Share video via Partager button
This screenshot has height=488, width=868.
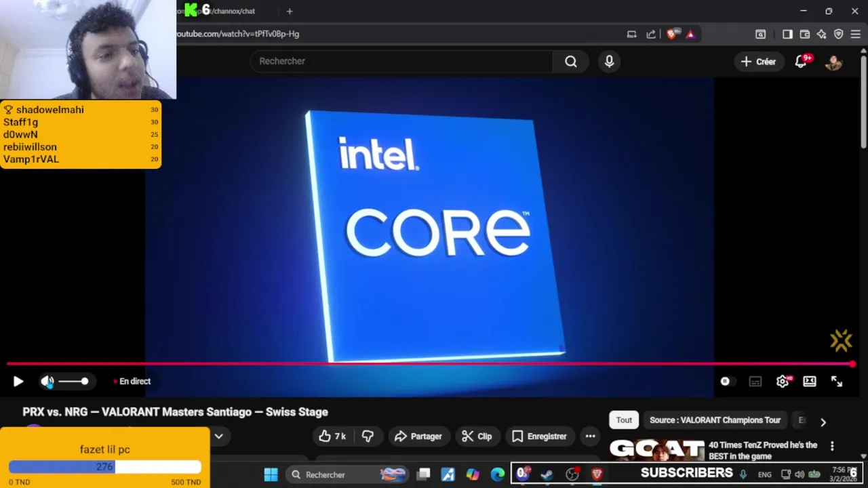coord(418,436)
